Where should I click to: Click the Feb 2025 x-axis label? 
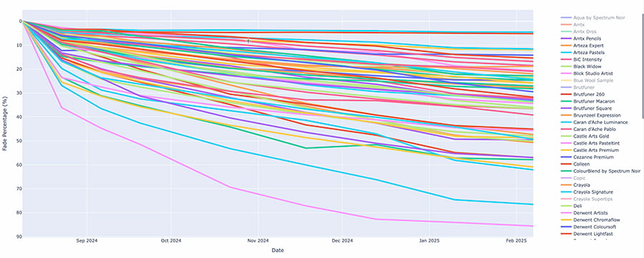click(x=516, y=241)
